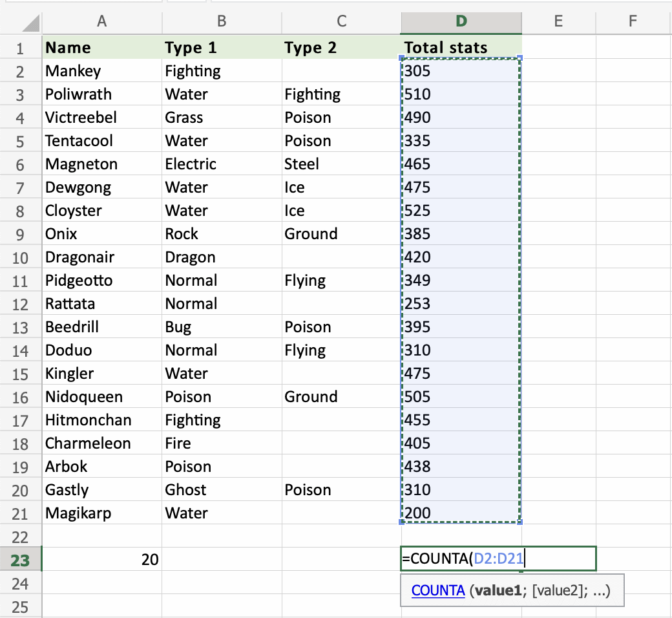This screenshot has height=618, width=672.
Task: Select the Magikarp name cell
Action: (101, 513)
